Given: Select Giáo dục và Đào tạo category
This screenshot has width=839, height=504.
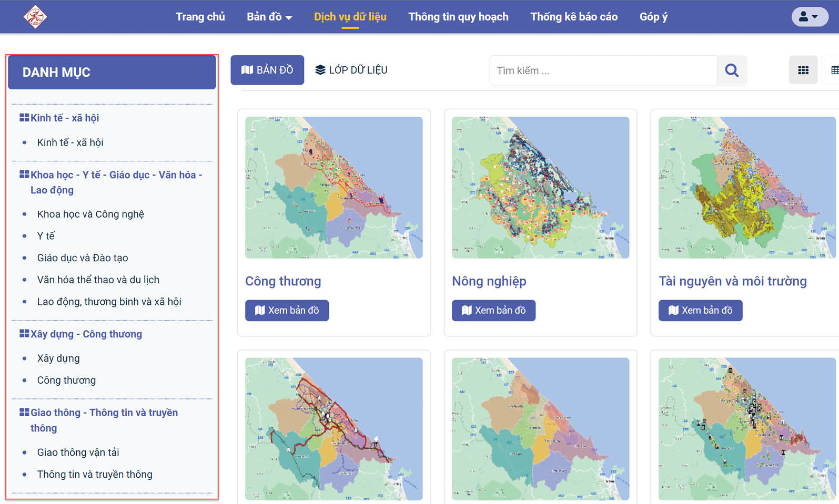Looking at the screenshot, I should pyautogui.click(x=83, y=258).
